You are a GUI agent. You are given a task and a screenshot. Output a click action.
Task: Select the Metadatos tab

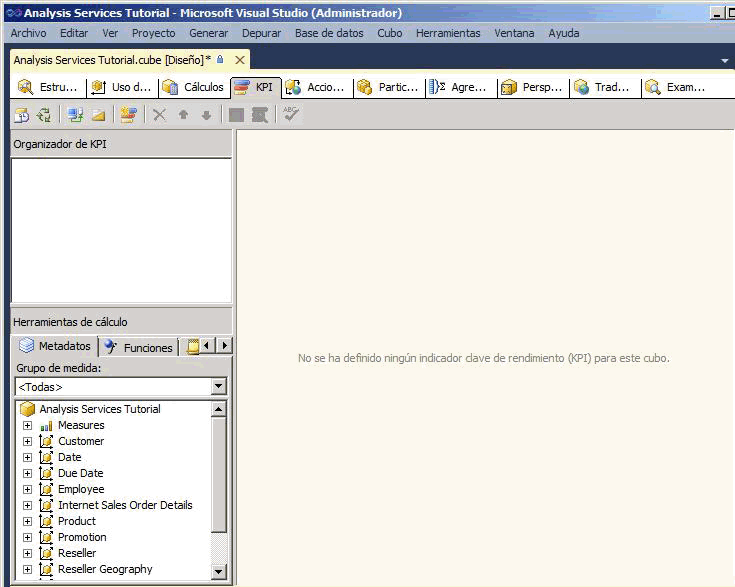(x=56, y=346)
